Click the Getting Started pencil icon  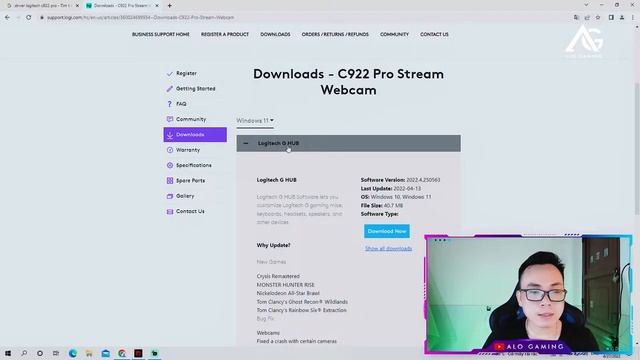170,89
